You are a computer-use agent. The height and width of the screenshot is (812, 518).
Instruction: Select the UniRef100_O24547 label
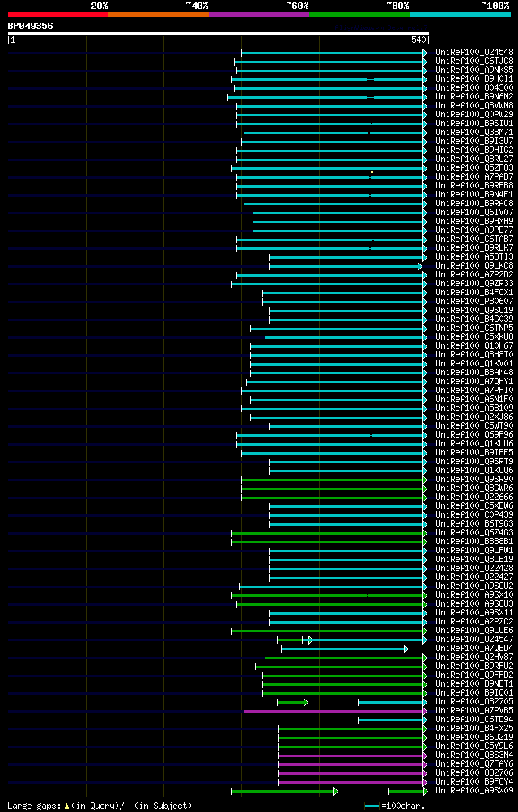(x=474, y=640)
